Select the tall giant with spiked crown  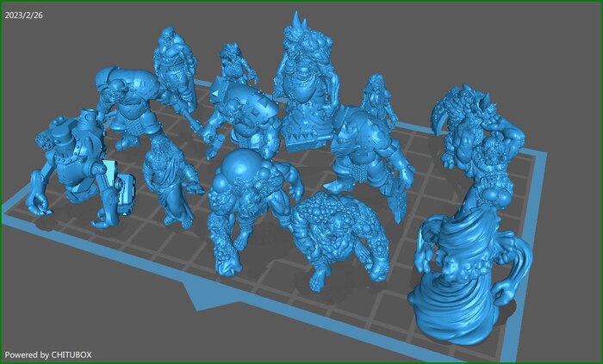pos(306,83)
